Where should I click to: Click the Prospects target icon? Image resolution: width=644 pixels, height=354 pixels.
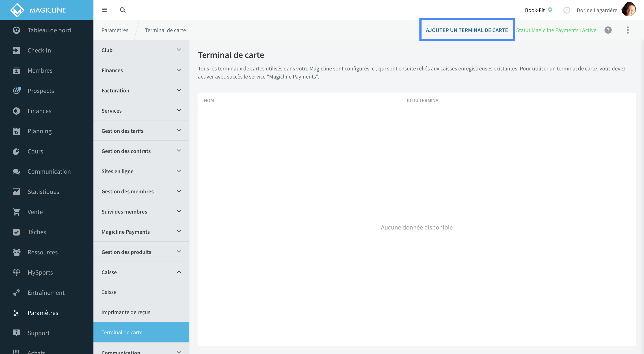coord(17,90)
